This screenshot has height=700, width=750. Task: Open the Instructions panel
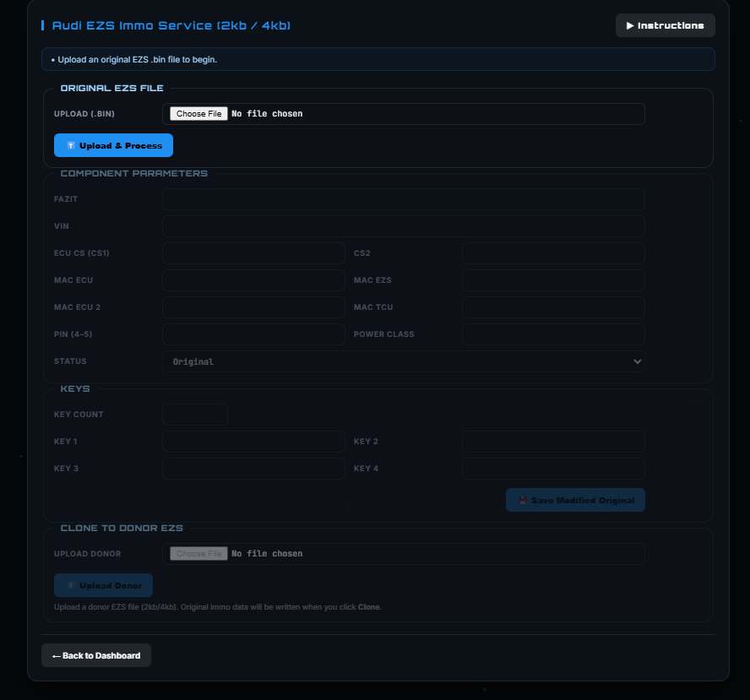[665, 25]
